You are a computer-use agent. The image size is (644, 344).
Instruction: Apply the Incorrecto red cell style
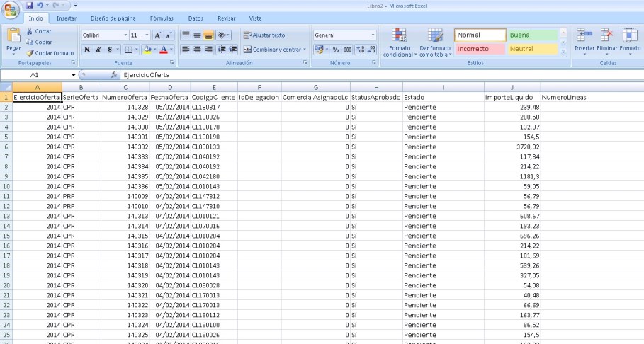480,49
